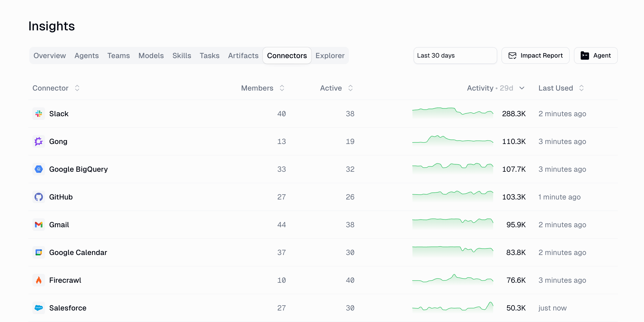Click the Firecrawl connector name

click(x=65, y=280)
